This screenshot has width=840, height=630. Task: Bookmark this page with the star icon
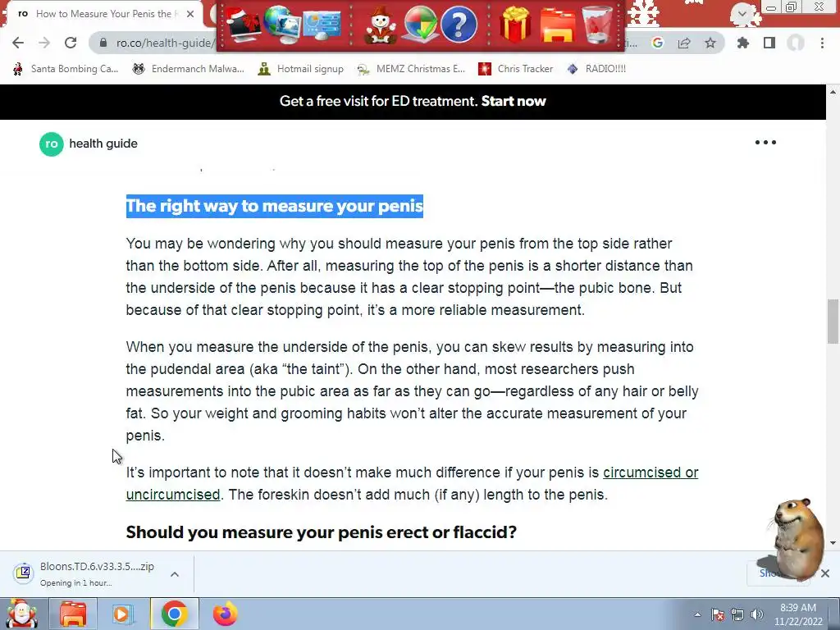[x=710, y=43]
